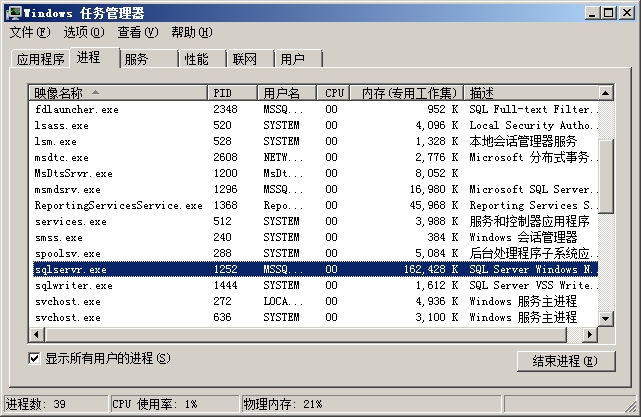Close the Task Manager window
Screen dimensions: 641x417
click(626, 13)
